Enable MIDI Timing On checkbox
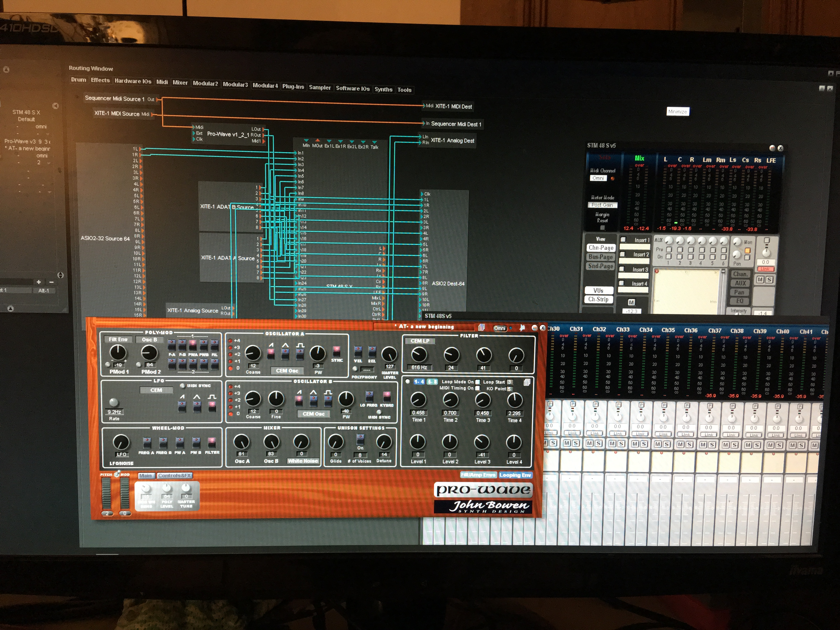Viewport: 840px width, 630px height. pyautogui.click(x=478, y=388)
